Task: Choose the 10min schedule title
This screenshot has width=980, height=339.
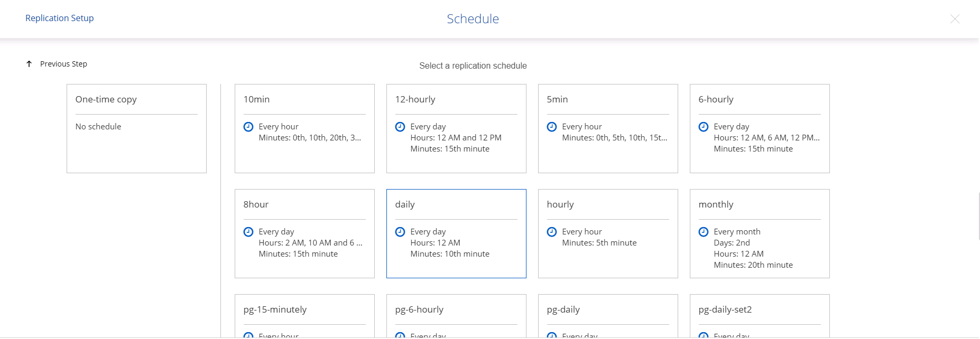Action: point(256,99)
